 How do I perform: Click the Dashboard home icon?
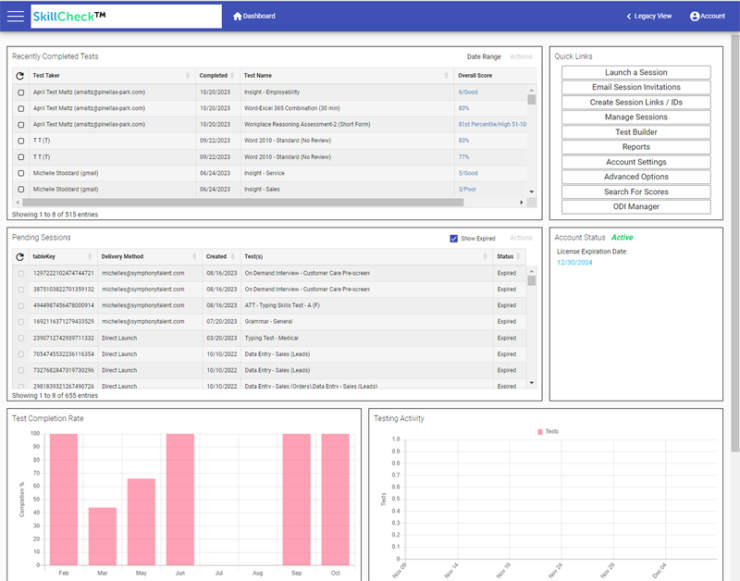point(237,16)
